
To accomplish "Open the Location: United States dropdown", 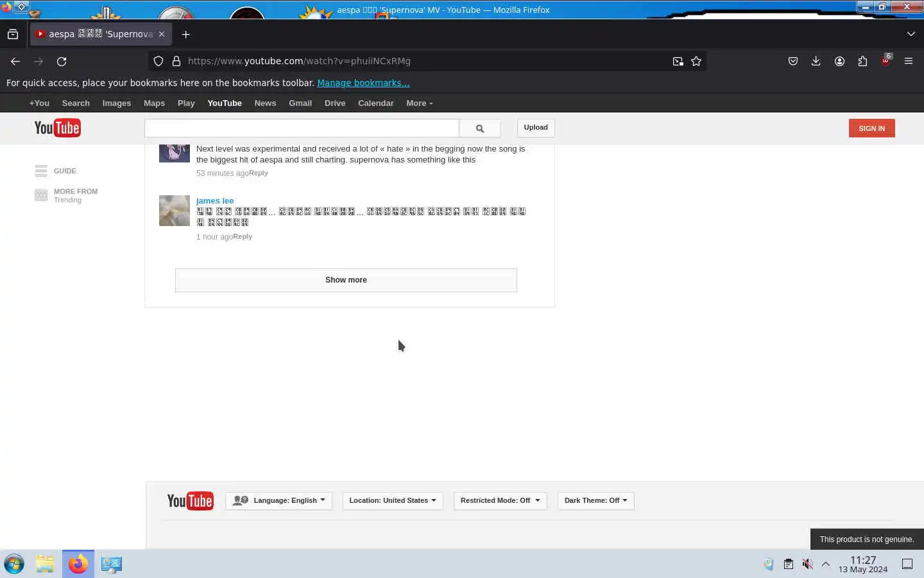I will [x=393, y=501].
